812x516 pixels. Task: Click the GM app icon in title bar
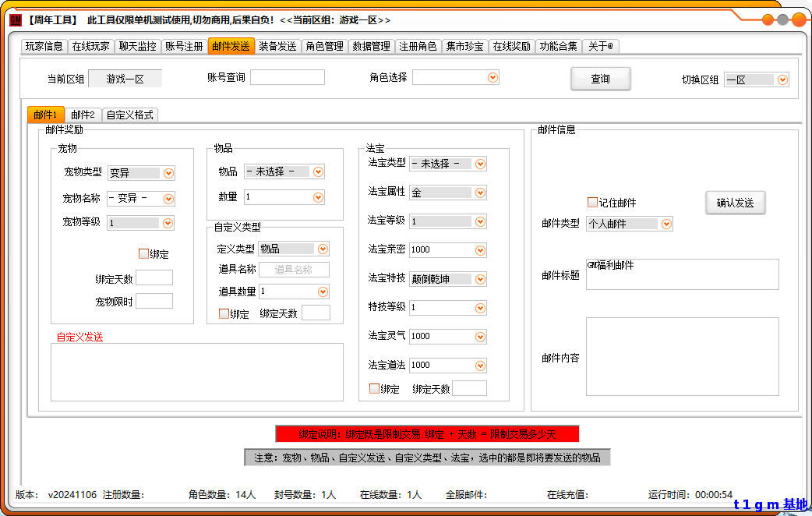(x=16, y=19)
